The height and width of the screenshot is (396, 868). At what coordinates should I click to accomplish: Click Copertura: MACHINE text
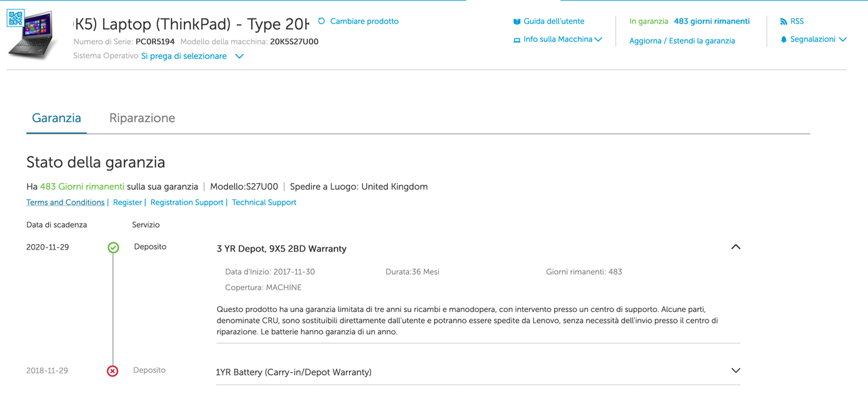(x=263, y=288)
